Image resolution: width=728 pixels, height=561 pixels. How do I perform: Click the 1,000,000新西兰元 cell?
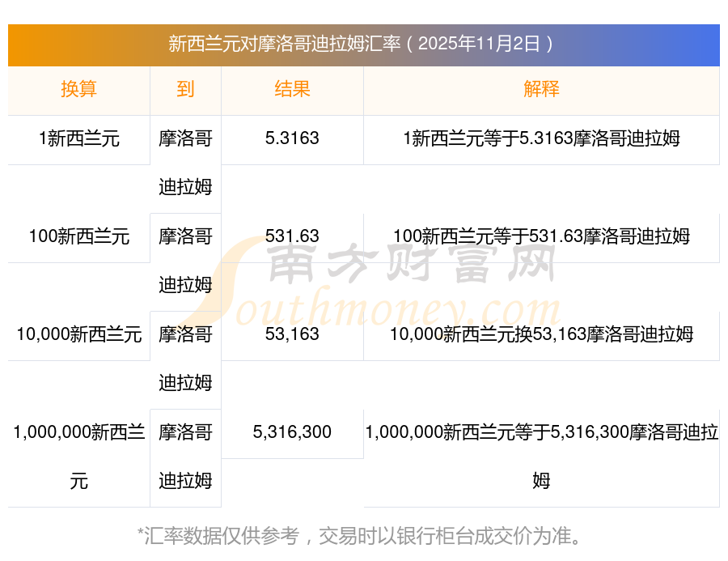pos(78,457)
